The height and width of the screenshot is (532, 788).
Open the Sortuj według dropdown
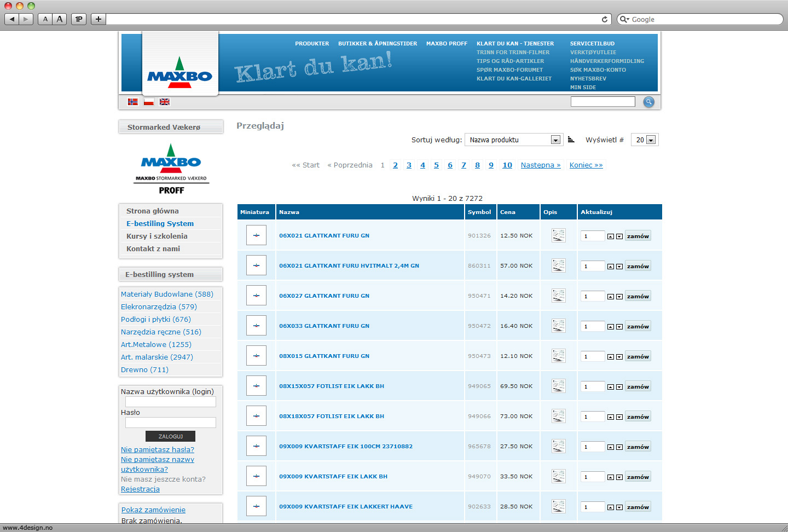pos(513,140)
